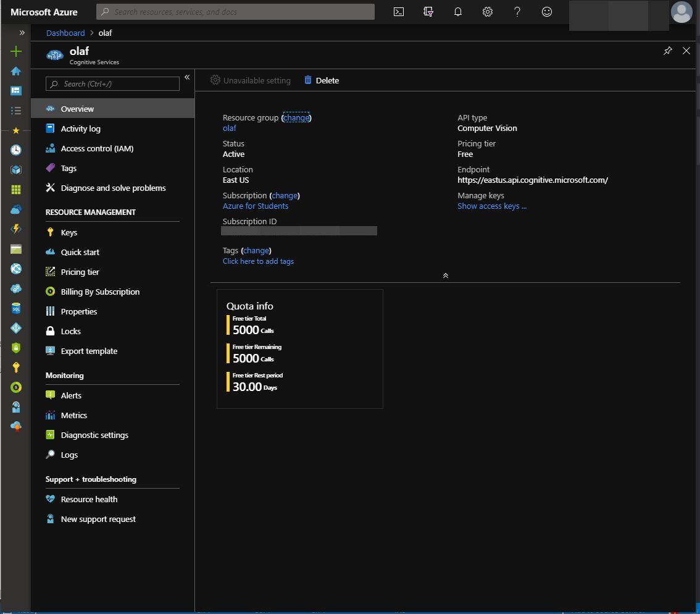Pin the olaf blade to dashboard

[667, 51]
